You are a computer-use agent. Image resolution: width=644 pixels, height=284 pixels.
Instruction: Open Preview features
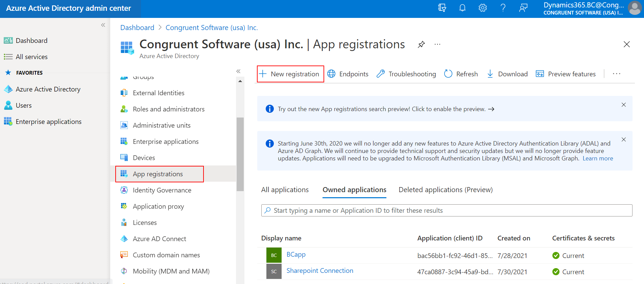(566, 74)
